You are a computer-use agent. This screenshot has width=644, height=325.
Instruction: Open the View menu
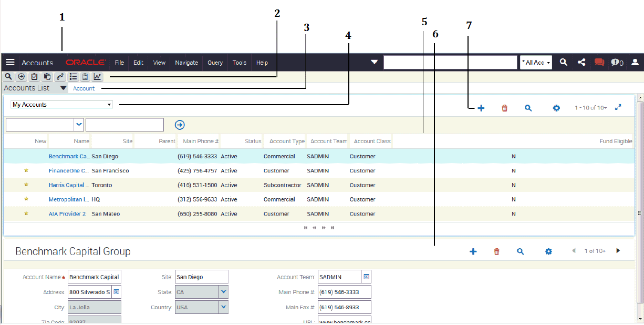pyautogui.click(x=159, y=63)
